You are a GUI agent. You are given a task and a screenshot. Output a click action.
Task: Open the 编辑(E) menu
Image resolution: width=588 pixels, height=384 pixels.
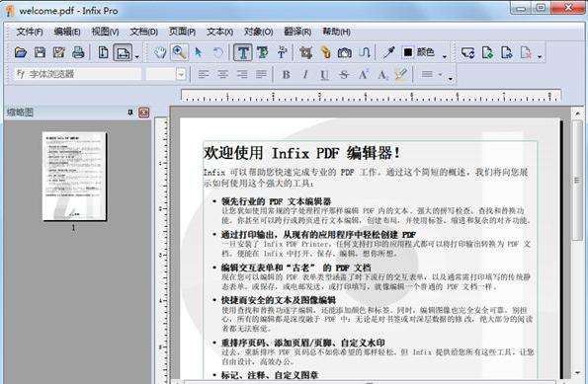67,32
